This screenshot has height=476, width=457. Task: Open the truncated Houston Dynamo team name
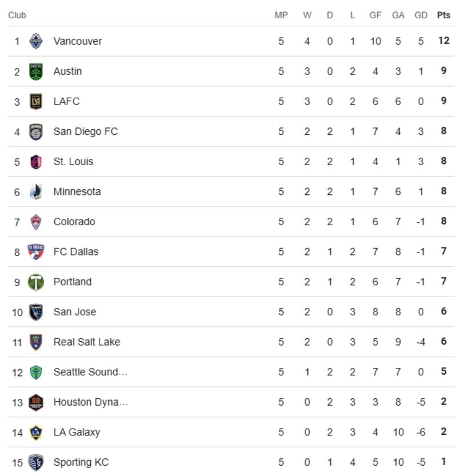(90, 402)
